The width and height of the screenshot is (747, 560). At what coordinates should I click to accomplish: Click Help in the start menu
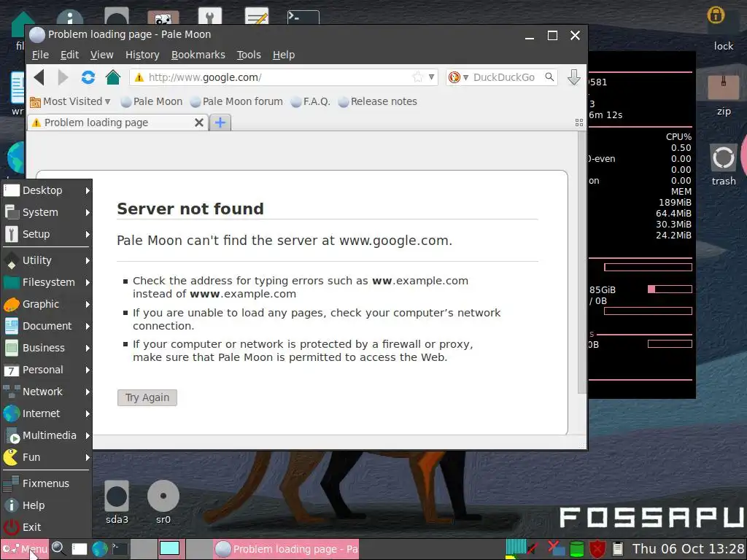pos(46,506)
